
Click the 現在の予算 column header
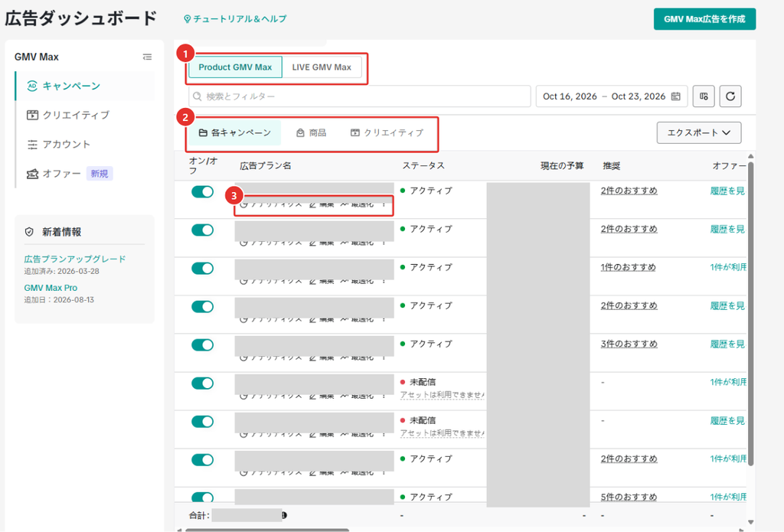click(x=562, y=165)
